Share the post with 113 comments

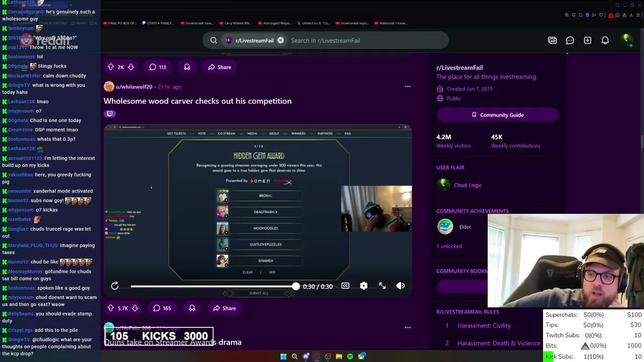click(x=219, y=67)
